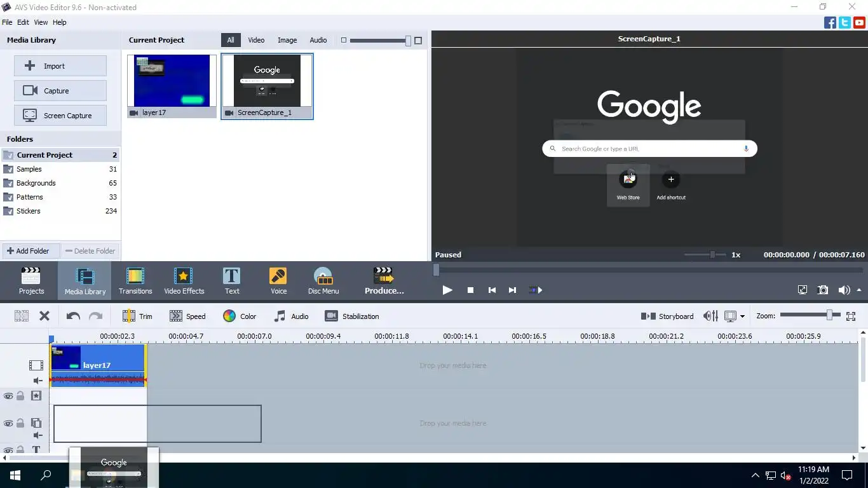Select the Media Library toolbar button
This screenshot has height=488, width=868.
click(85, 281)
